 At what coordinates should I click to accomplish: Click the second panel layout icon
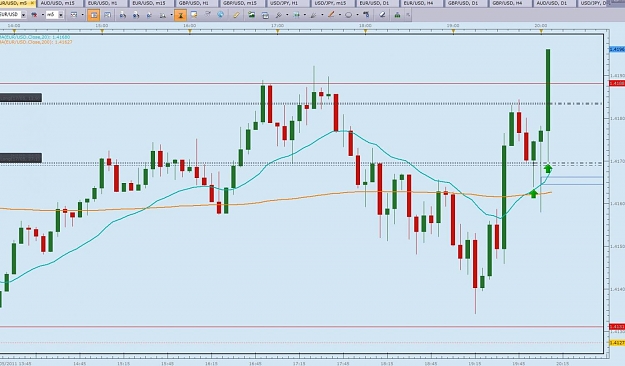(x=107, y=15)
